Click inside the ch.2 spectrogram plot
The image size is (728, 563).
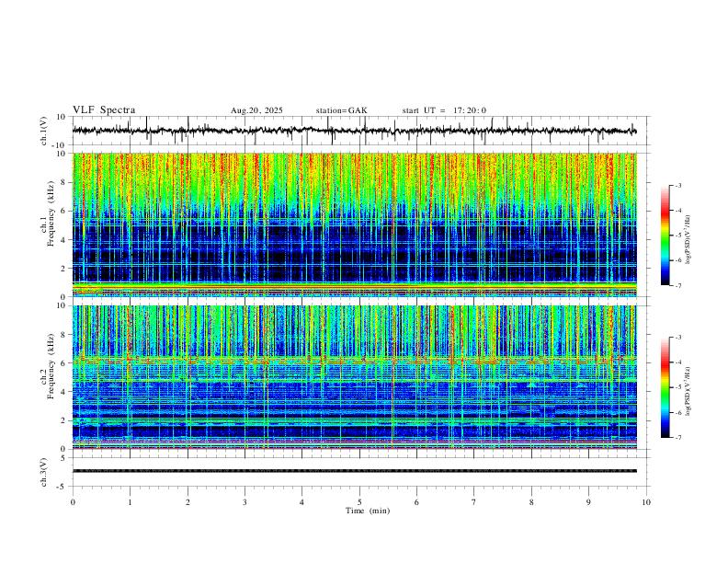point(355,377)
